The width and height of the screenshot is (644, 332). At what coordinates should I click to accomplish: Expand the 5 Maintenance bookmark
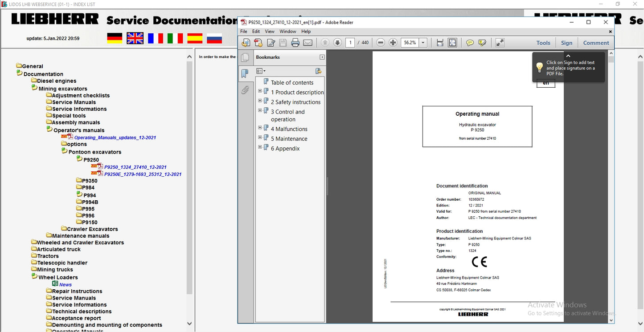coord(260,138)
